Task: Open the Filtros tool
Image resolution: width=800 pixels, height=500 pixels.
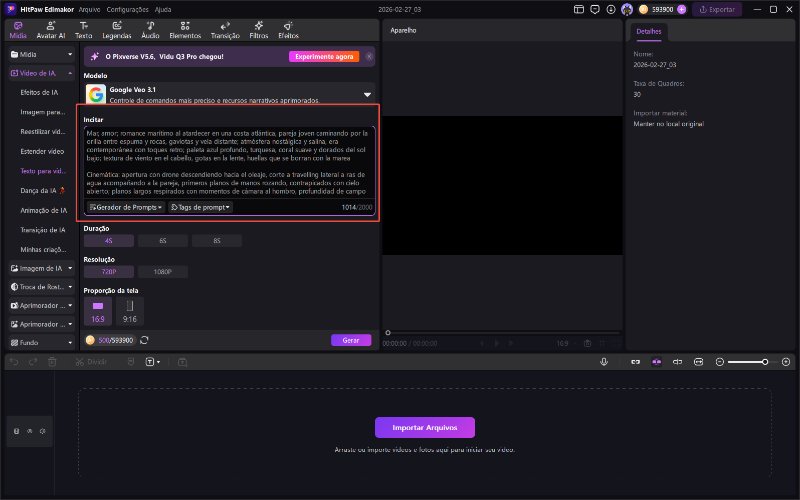Action: coord(259,30)
